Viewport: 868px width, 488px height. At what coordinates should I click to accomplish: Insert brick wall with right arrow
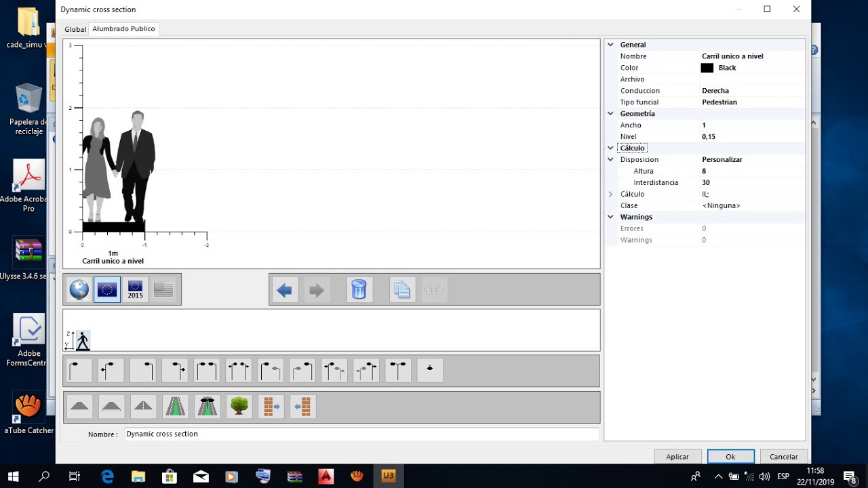click(x=271, y=407)
